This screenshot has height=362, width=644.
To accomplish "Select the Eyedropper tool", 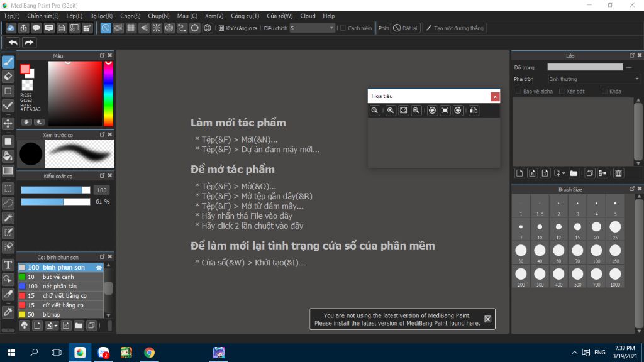I will click(x=8, y=312).
